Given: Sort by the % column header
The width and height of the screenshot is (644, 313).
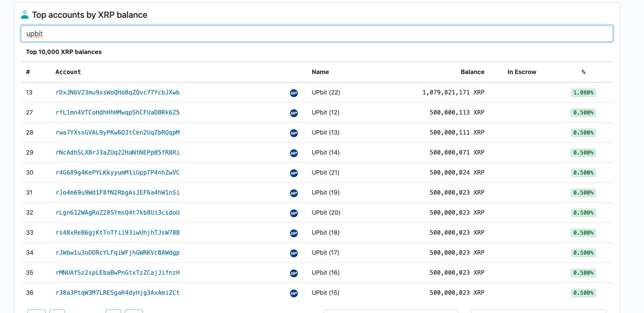Looking at the screenshot, I should (x=583, y=72).
